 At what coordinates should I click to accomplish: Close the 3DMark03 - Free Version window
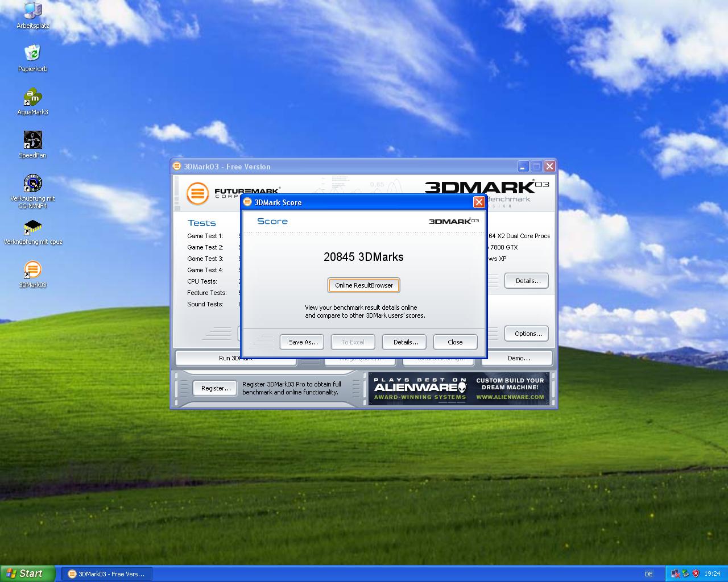[549, 167]
